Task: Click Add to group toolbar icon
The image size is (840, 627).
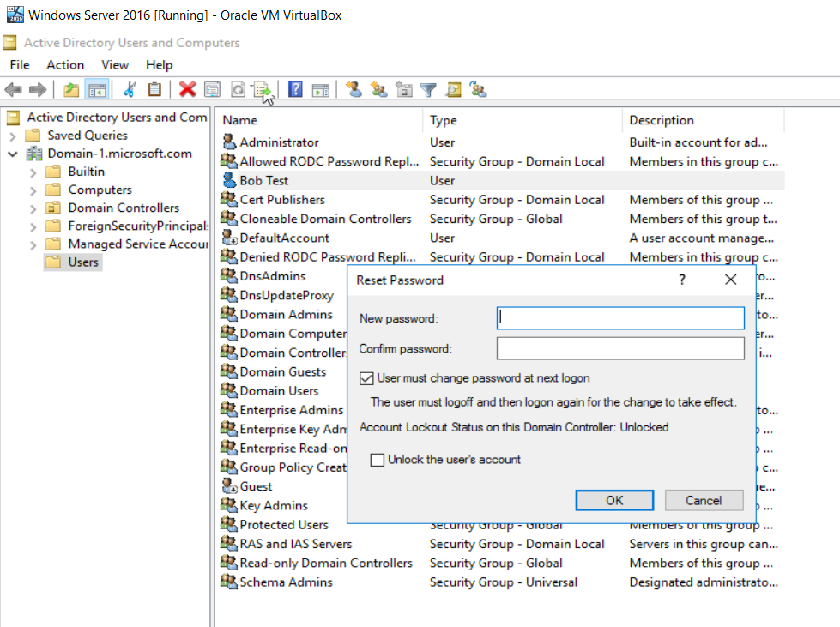Action: (x=478, y=89)
